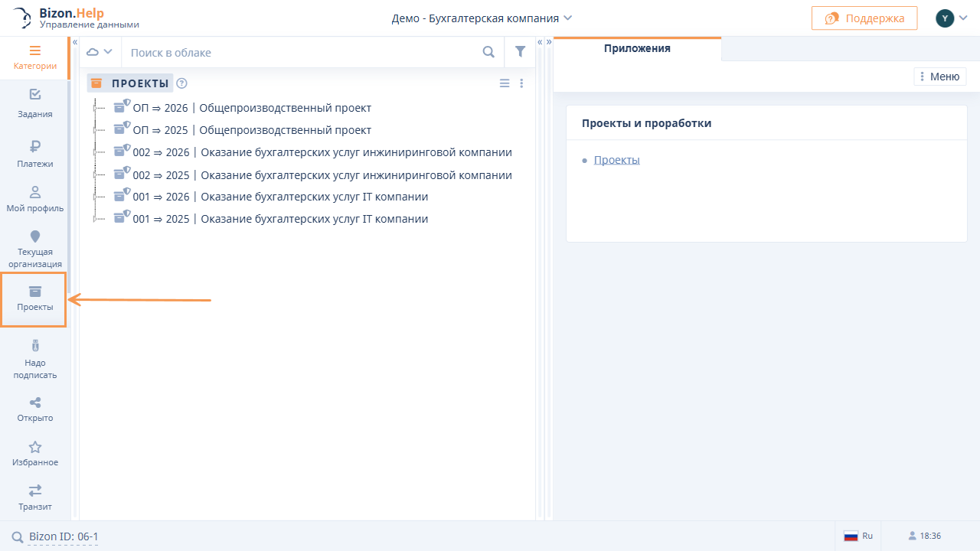Click the Поддержка button
The image size is (980, 551).
tap(864, 18)
